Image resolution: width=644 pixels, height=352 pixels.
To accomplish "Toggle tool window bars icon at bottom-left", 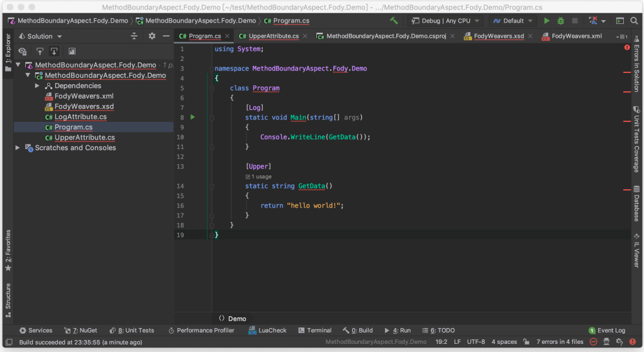I will click(9, 342).
